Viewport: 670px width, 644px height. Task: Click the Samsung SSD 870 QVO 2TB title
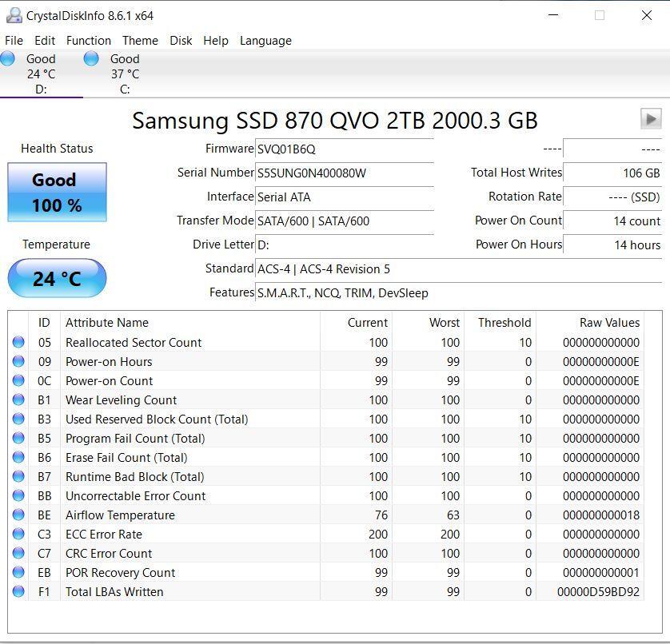(334, 121)
